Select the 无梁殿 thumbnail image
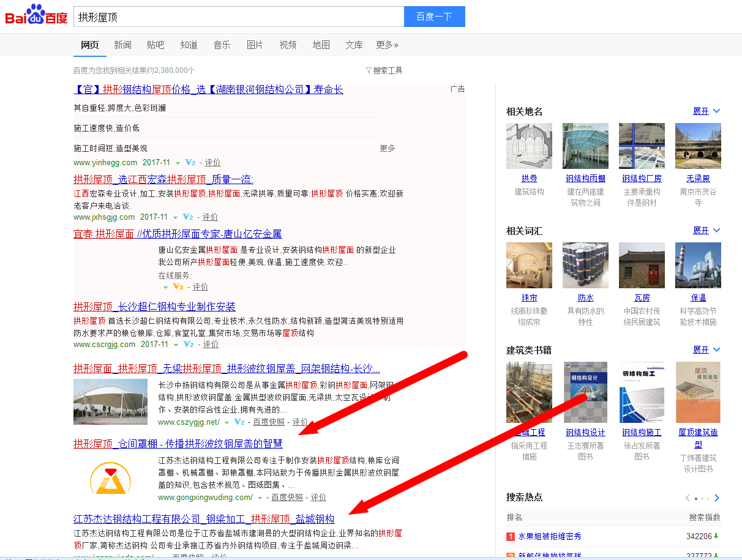 click(x=698, y=146)
